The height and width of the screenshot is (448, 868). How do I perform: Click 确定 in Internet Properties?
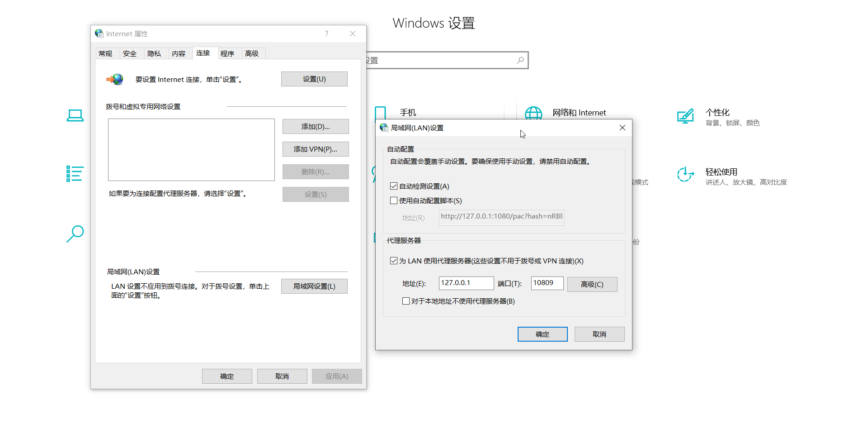(x=227, y=376)
